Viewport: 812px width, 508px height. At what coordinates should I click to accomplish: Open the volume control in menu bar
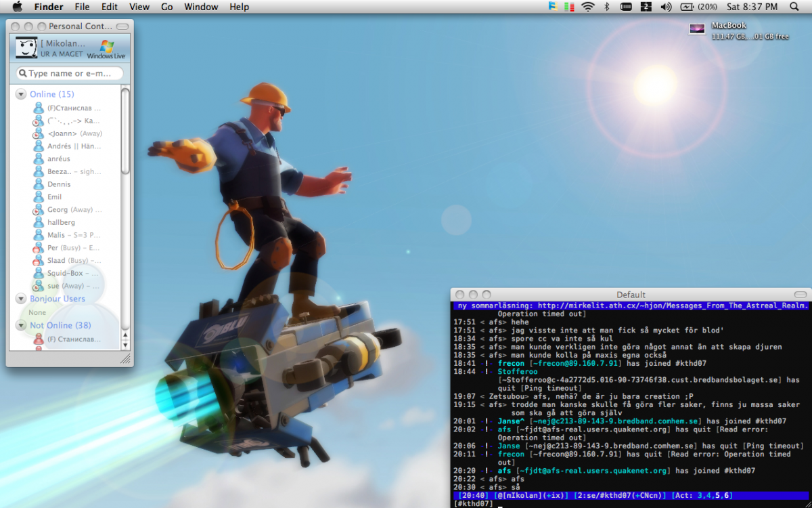pyautogui.click(x=666, y=7)
